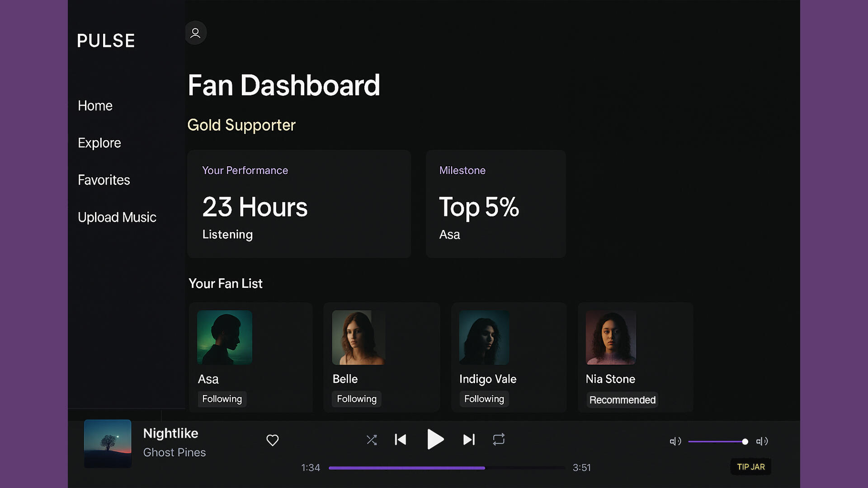The image size is (868, 488).
Task: Click the volume down speaker icon
Action: click(675, 441)
